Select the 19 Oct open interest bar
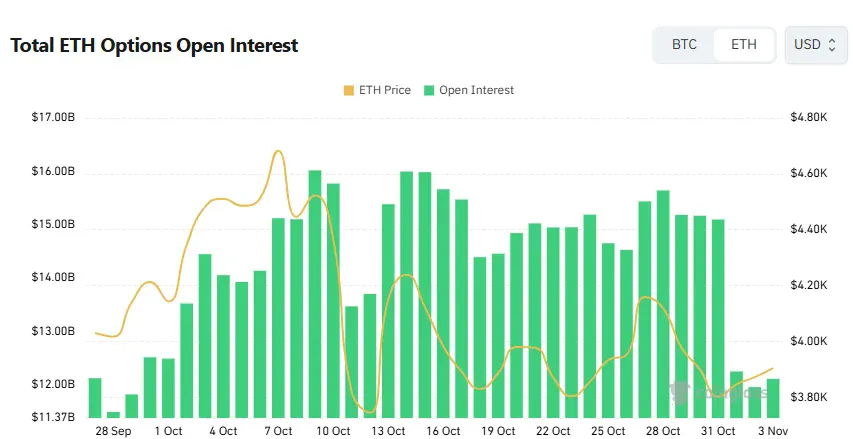Screen dimensions: 853x439 [x=498, y=335]
